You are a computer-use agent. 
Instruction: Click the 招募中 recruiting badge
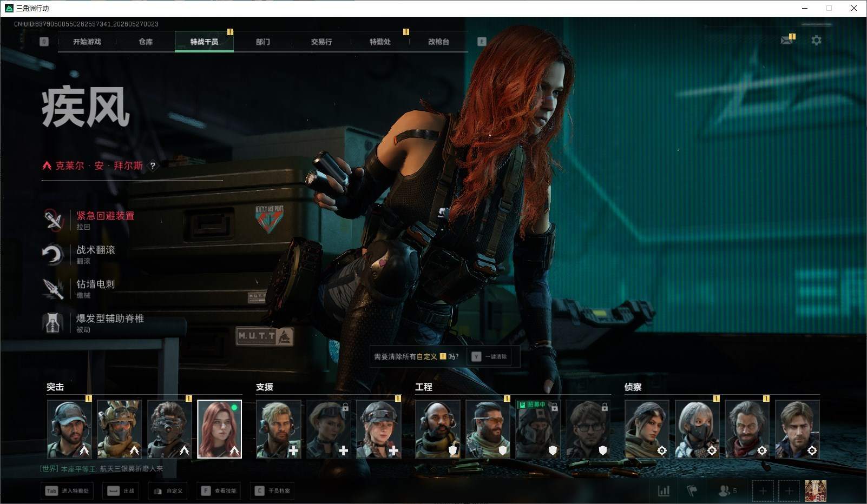tap(533, 404)
